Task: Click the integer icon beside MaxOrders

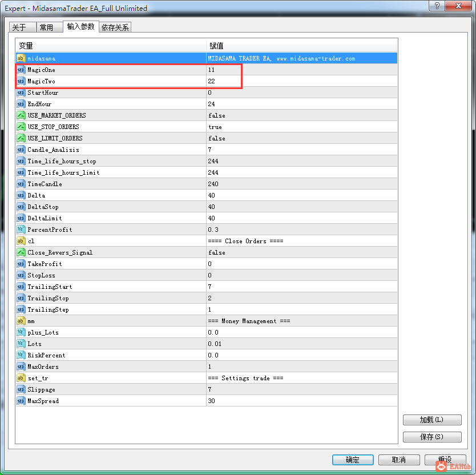Action: pos(21,367)
